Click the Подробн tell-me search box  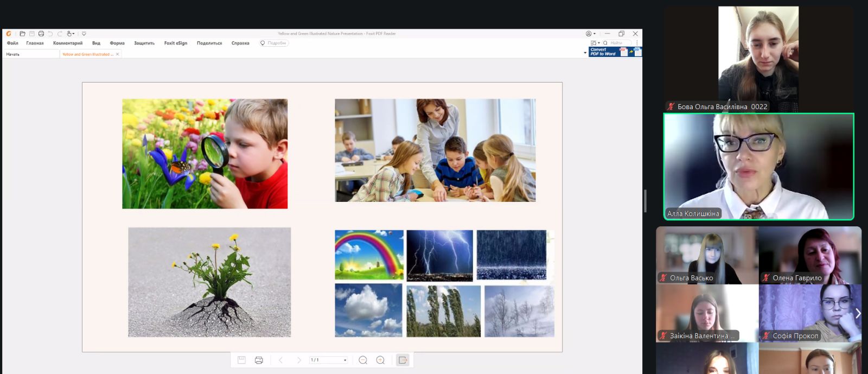point(275,43)
